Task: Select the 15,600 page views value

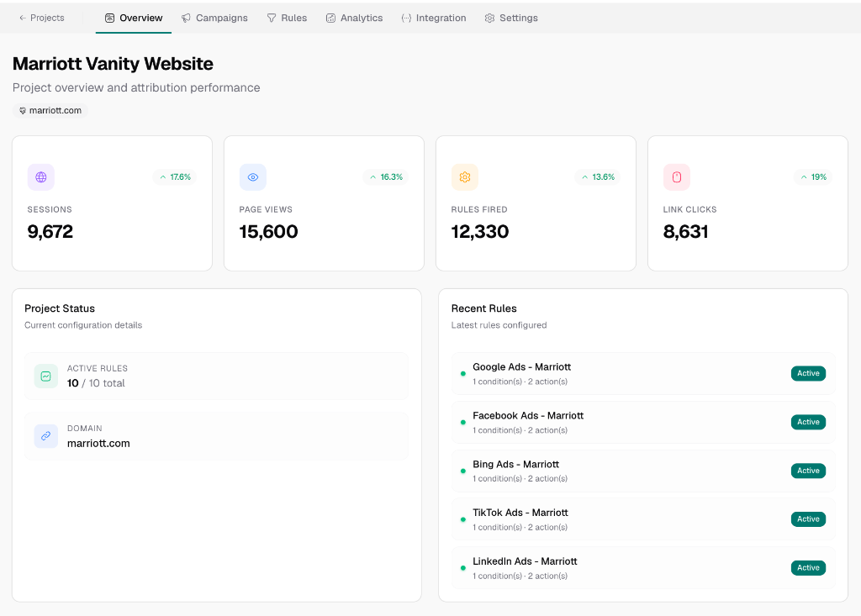Action: pyautogui.click(x=268, y=232)
